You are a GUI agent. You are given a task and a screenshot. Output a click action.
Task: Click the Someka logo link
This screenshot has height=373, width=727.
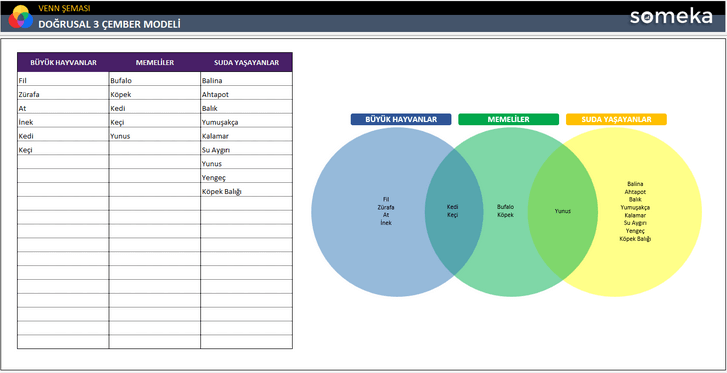671,17
